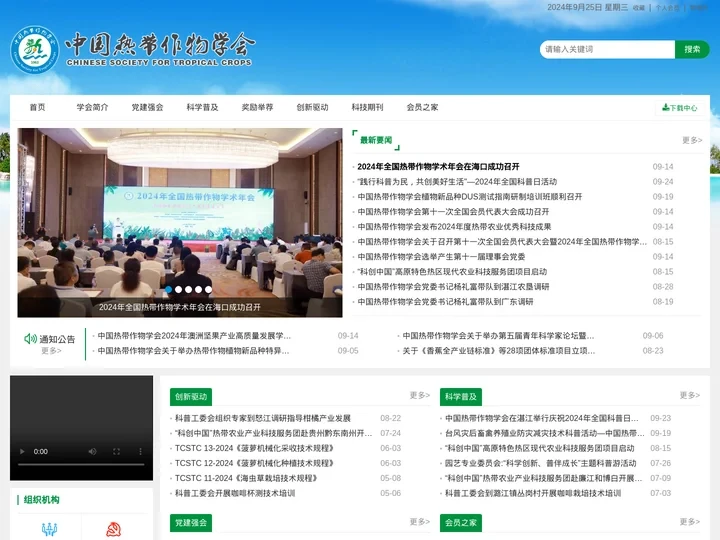720x540 pixels.
Task: Click 收藏 in the top bar
Action: click(639, 8)
